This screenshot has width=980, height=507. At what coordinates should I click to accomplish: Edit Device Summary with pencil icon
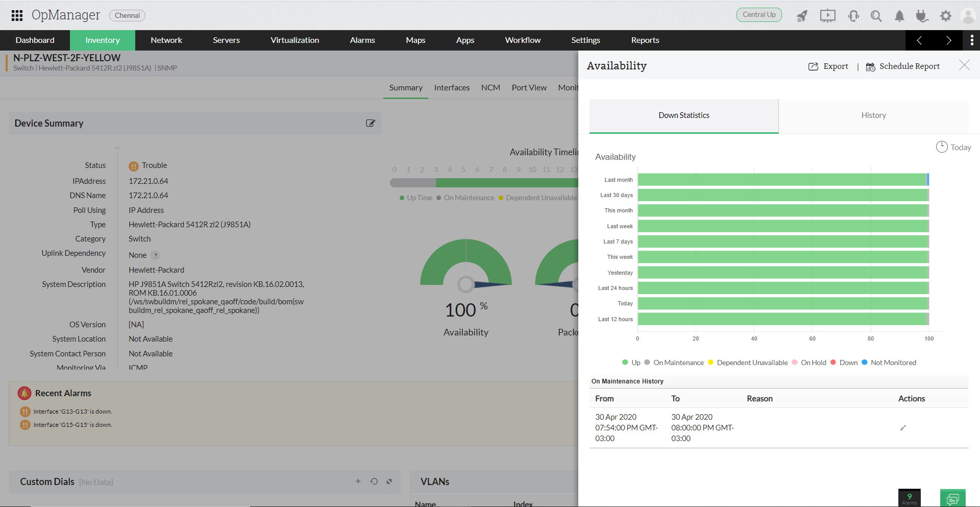(x=371, y=123)
